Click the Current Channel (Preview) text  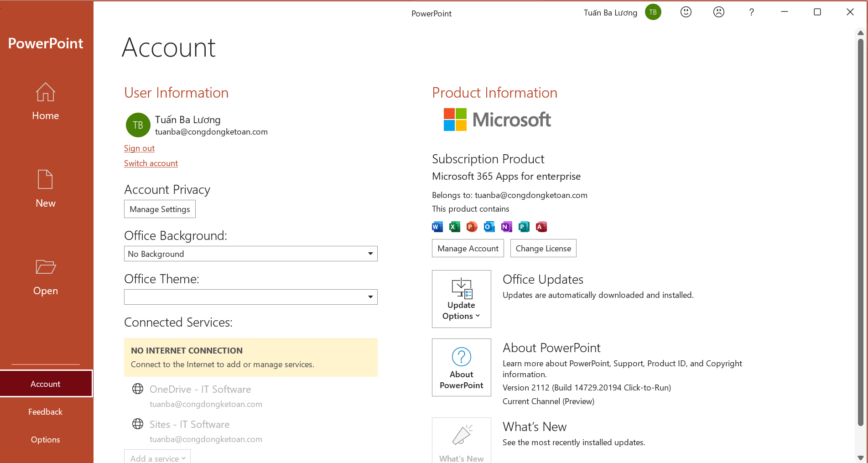pyautogui.click(x=548, y=401)
